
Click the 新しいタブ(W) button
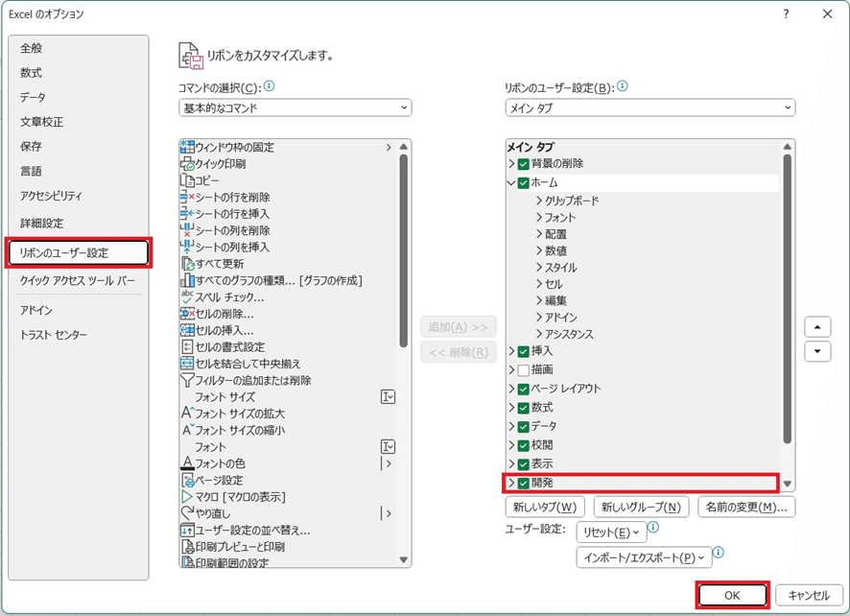(x=545, y=507)
